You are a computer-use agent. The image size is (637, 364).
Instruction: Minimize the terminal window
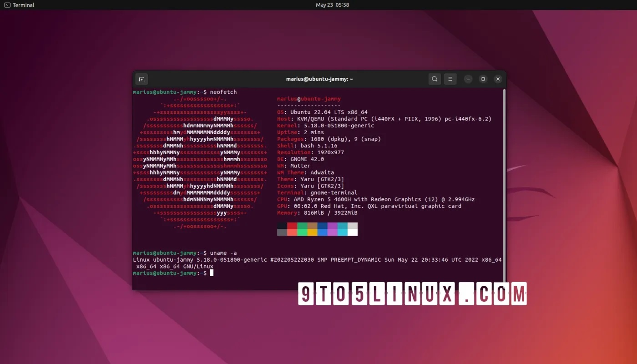point(468,79)
